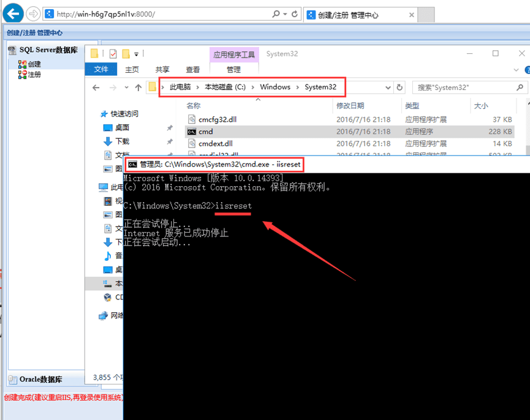
Task: Select the cmd application file
Action: [350, 132]
